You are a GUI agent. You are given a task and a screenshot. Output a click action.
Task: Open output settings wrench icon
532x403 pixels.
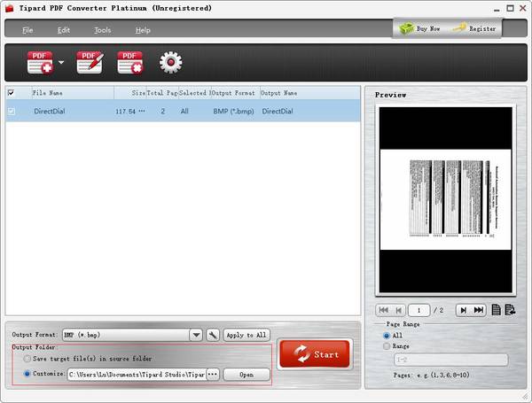[213, 335]
